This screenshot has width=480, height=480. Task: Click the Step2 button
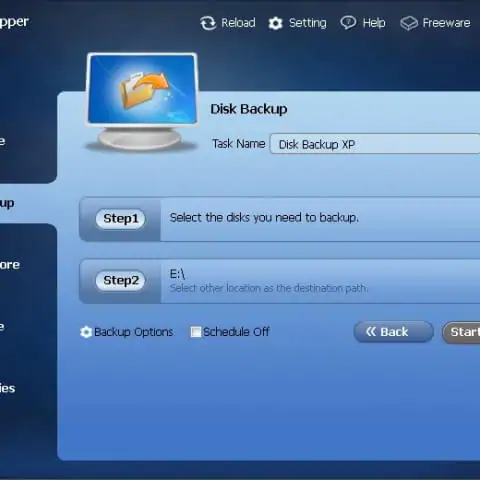[120, 281]
